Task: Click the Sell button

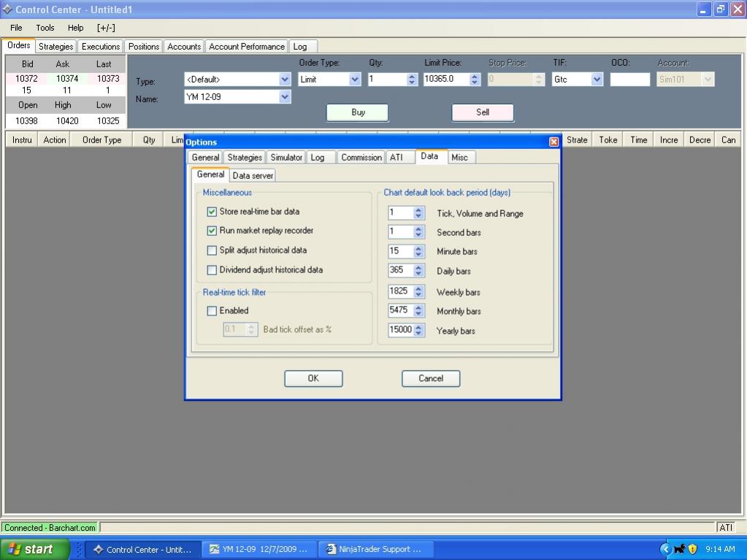Action: pyautogui.click(x=483, y=112)
